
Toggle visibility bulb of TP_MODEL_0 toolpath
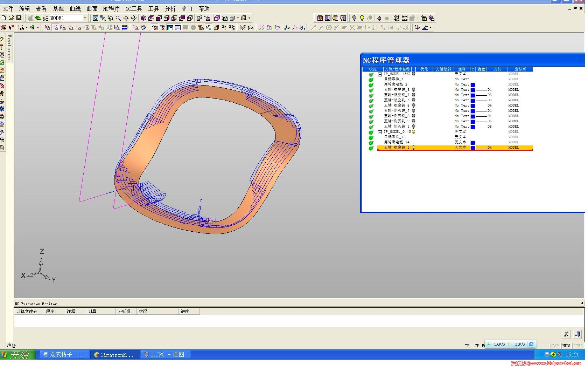pos(413,132)
